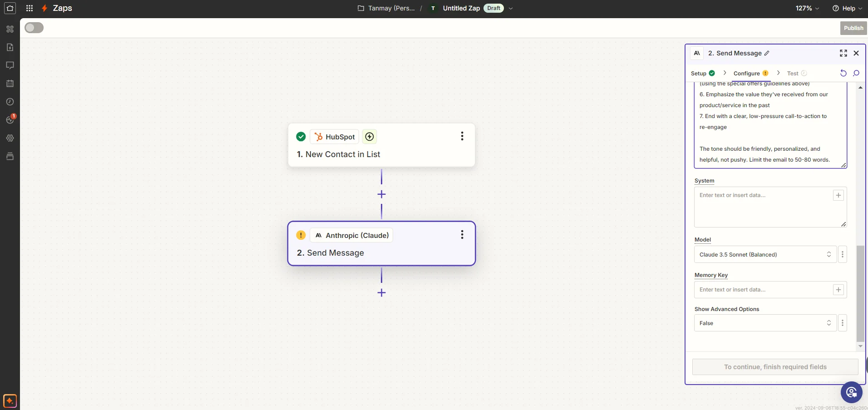868x410 pixels.
Task: Open the three-dot menu on Send Message step
Action: tap(462, 235)
